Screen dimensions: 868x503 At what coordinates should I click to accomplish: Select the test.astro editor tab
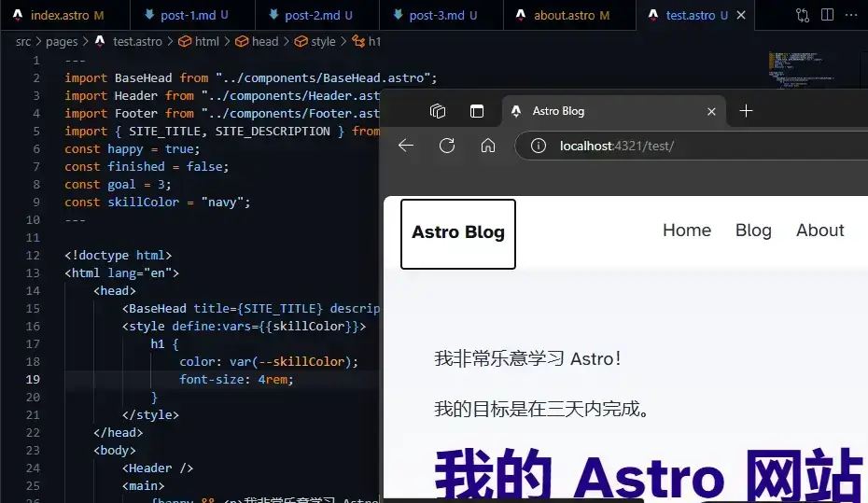(695, 15)
